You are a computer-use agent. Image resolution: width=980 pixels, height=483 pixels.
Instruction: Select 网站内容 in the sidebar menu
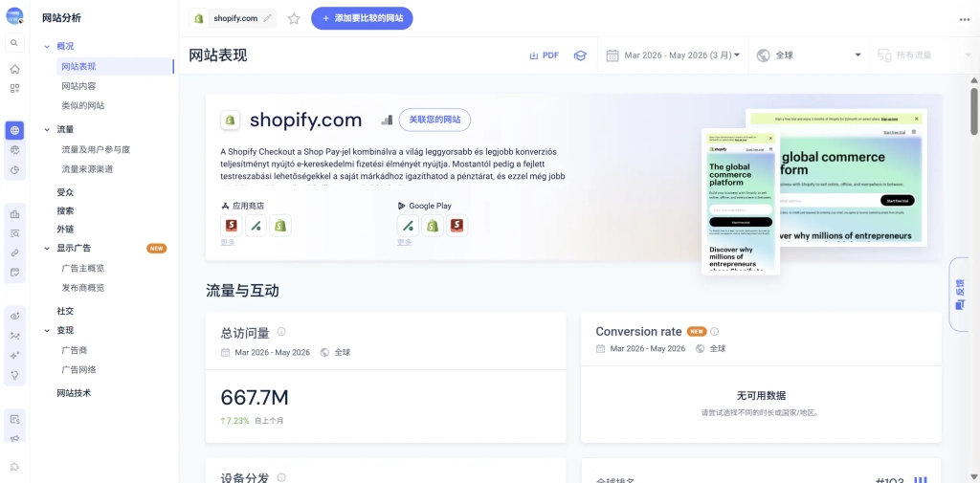click(x=78, y=86)
